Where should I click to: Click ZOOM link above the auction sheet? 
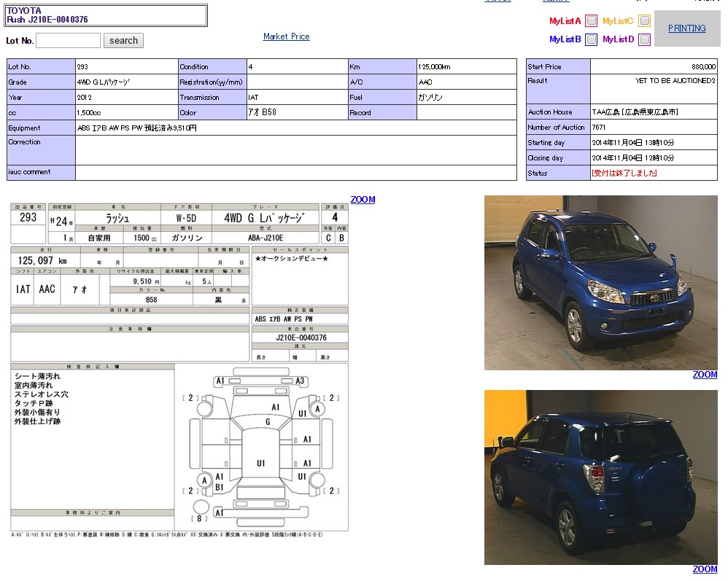(363, 200)
